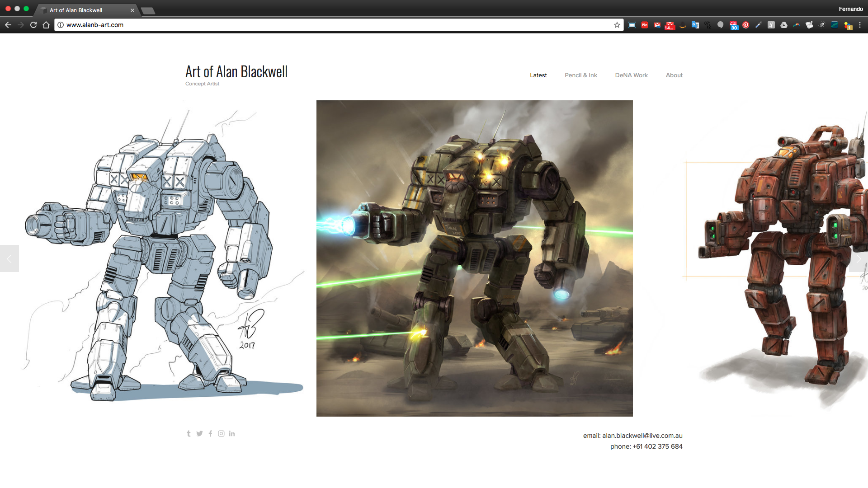Click the Google Translate extension icon
Viewport: 868px width, 488px height.
tap(695, 25)
